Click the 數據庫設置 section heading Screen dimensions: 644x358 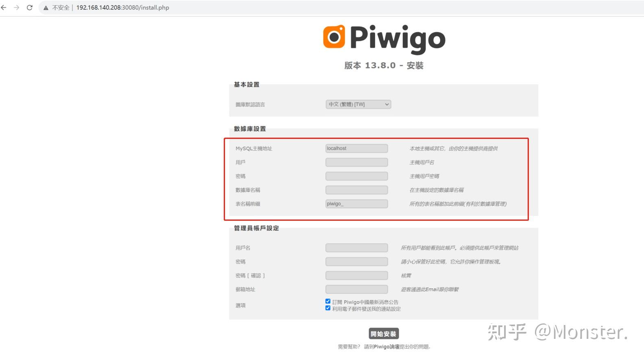pyautogui.click(x=250, y=129)
